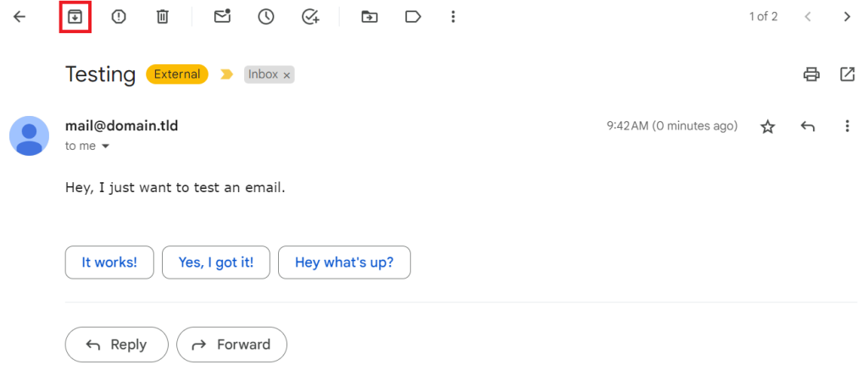Snooze this email
This screenshot has width=868, height=381.
click(266, 16)
